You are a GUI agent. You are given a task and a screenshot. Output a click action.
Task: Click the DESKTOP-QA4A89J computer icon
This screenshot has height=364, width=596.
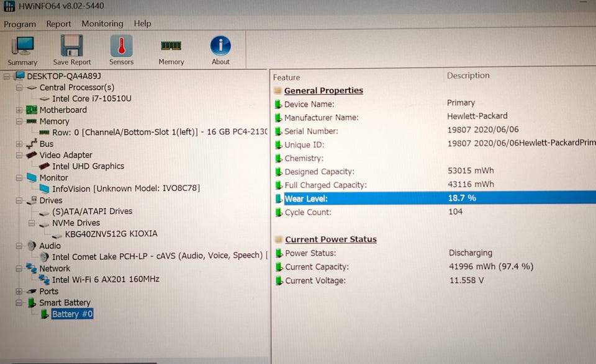19,76
